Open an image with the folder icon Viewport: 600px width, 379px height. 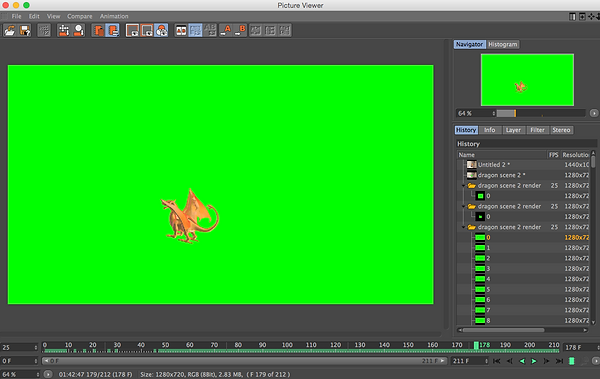tap(10, 31)
